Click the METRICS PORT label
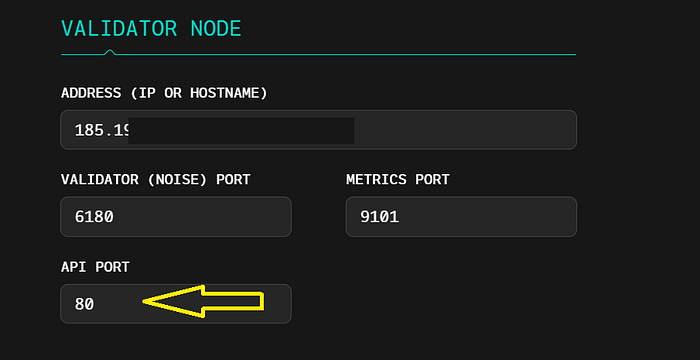Image resolution: width=700 pixels, height=360 pixels. [x=397, y=180]
